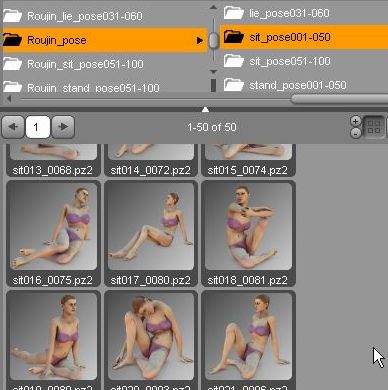Click the stand_pose001-050 folder icon
The width and height of the screenshot is (388, 390).
[x=234, y=85]
